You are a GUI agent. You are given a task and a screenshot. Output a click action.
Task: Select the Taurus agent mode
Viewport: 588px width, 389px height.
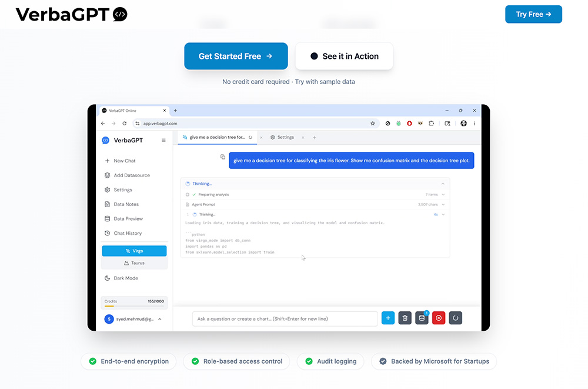coord(134,263)
